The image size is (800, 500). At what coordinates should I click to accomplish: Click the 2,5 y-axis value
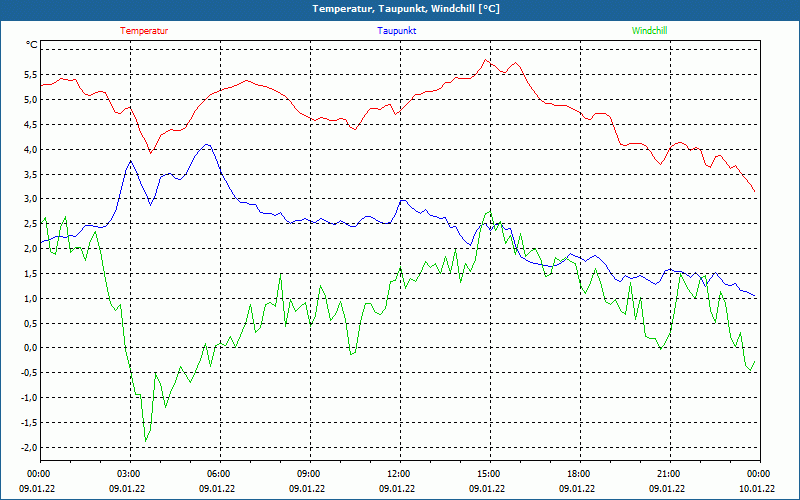click(31, 224)
